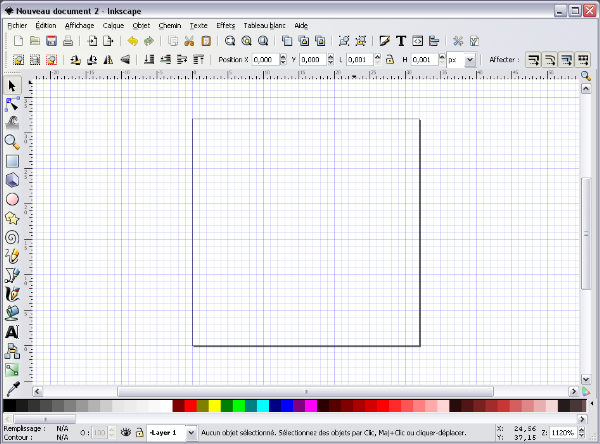This screenshot has height=444, width=600.
Task: Open the Chemin menu
Action: tap(170, 25)
